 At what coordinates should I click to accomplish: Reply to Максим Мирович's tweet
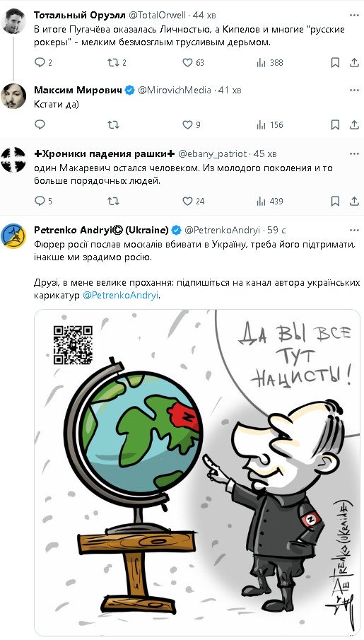pyautogui.click(x=40, y=124)
